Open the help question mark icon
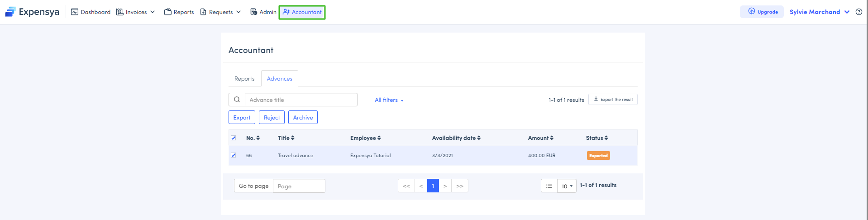The image size is (868, 220). click(x=858, y=12)
